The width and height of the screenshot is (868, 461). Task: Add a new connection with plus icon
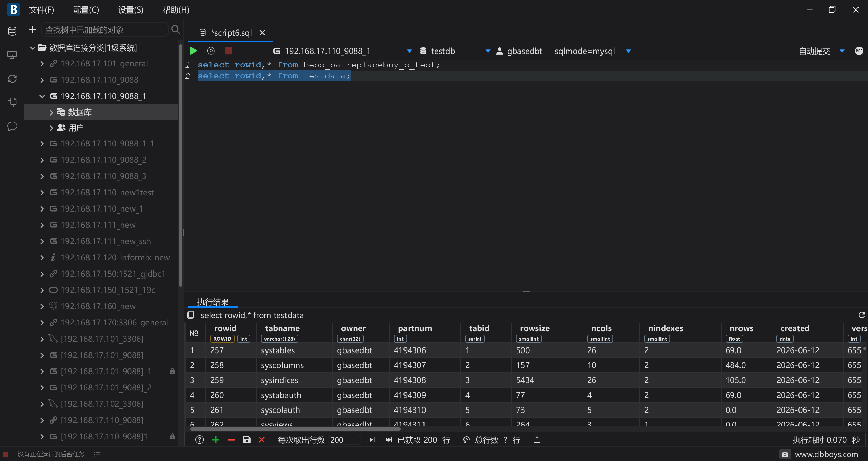33,29
